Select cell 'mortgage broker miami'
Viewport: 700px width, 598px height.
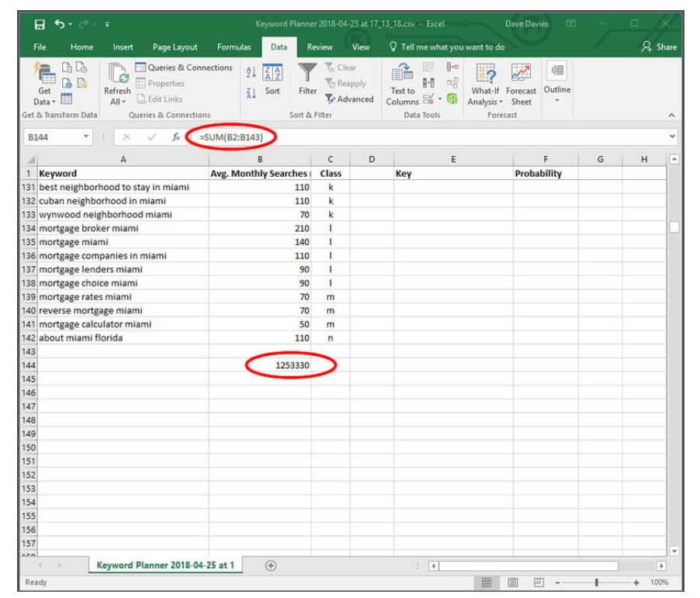(x=123, y=229)
